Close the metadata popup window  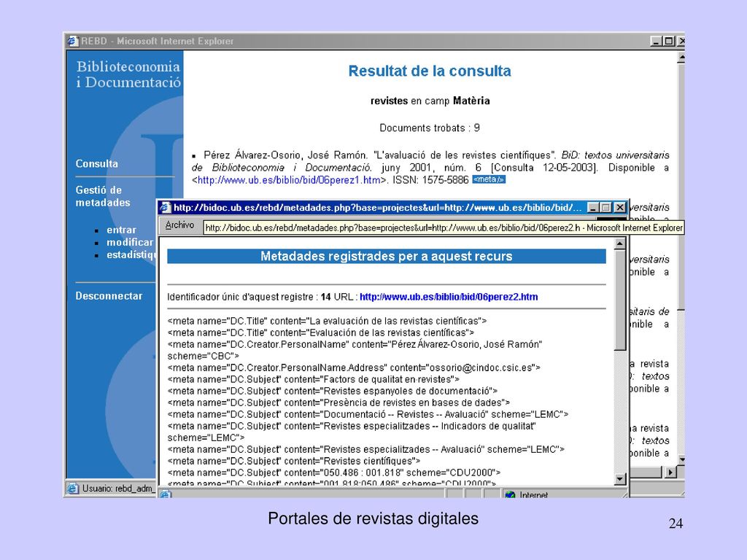point(619,208)
